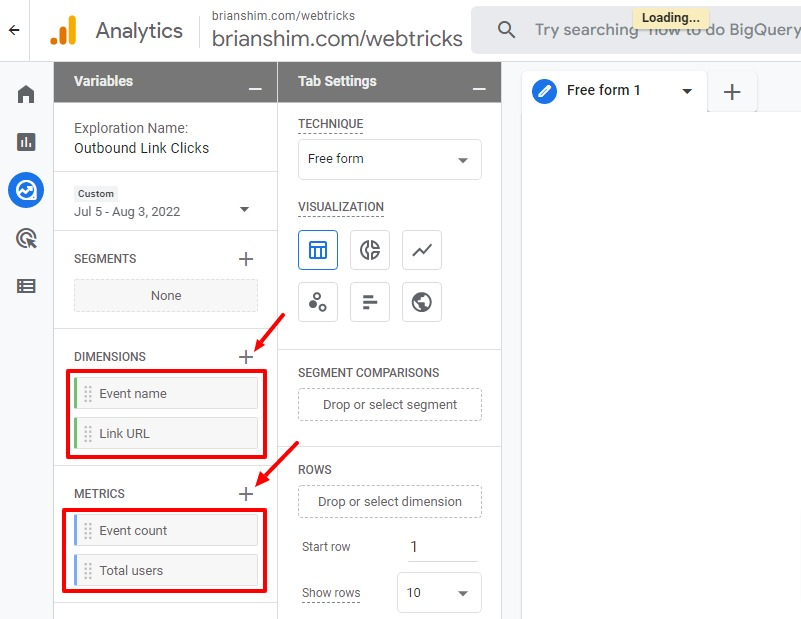The height and width of the screenshot is (619, 801).
Task: Open Reports from left sidebar
Action: click(x=26, y=142)
